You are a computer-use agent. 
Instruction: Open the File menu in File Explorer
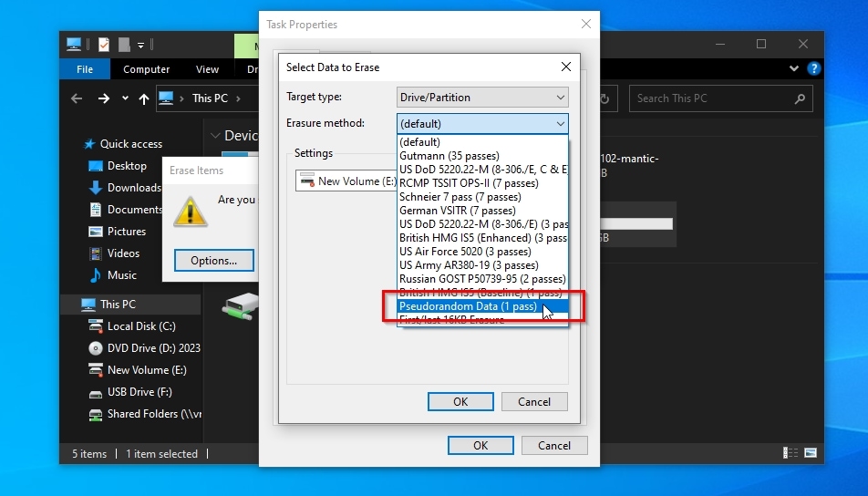click(x=85, y=69)
